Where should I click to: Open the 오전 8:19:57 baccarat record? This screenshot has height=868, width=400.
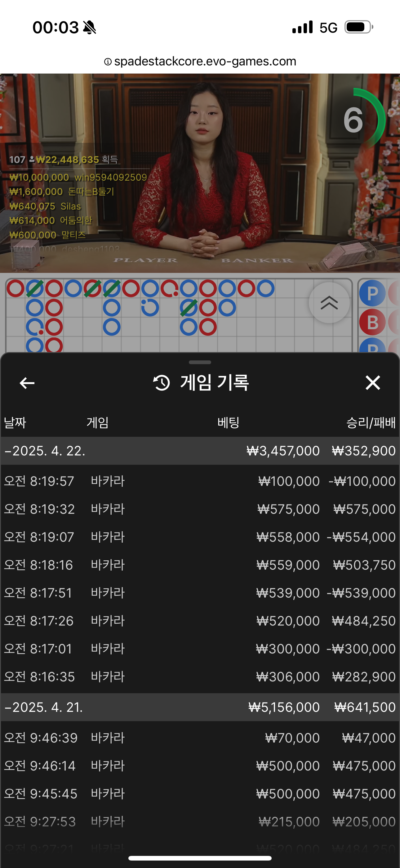(200, 481)
